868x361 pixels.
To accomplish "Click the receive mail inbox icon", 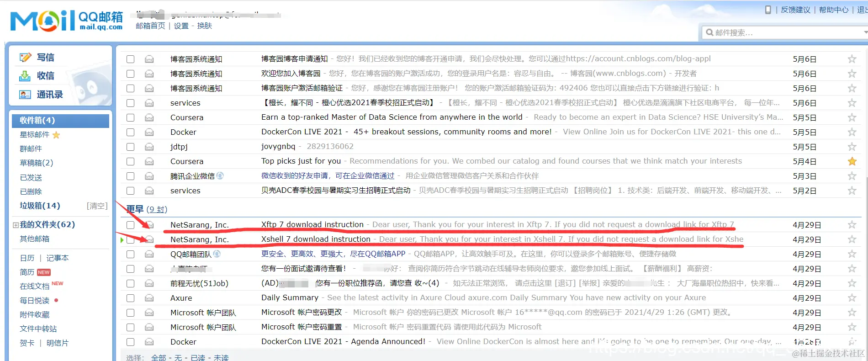I will click(x=25, y=76).
